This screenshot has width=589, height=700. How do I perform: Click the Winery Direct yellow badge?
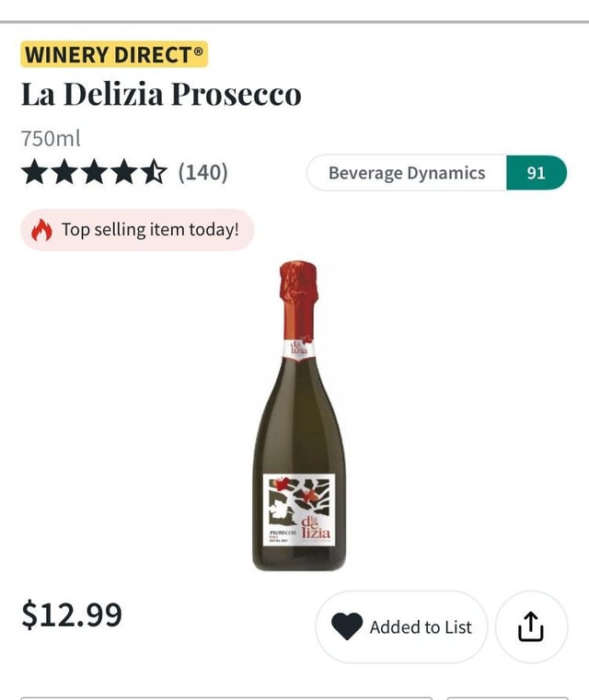pos(114,54)
